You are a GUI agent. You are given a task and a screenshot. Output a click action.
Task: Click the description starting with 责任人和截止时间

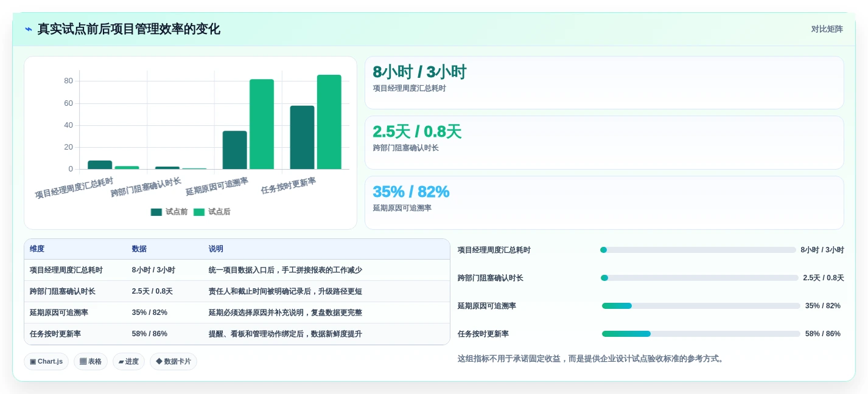click(x=285, y=291)
